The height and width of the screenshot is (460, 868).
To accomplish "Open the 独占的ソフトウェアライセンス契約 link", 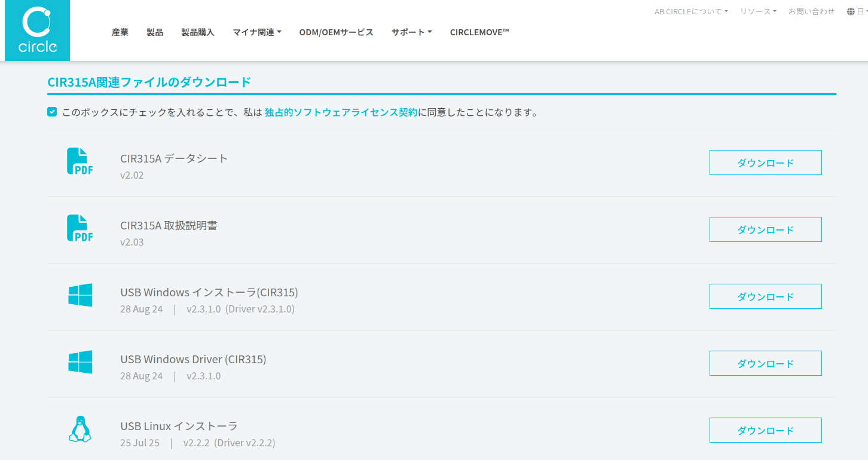I will coord(342,112).
